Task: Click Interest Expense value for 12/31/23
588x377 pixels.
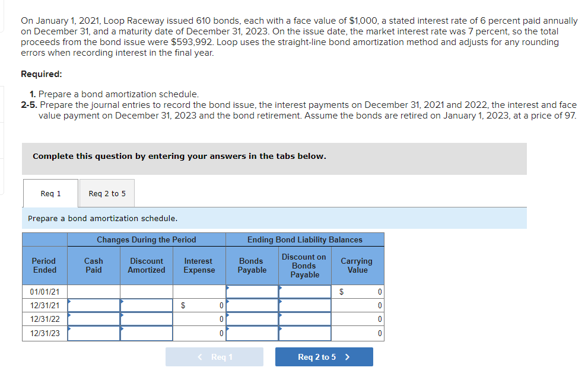Action: (199, 333)
